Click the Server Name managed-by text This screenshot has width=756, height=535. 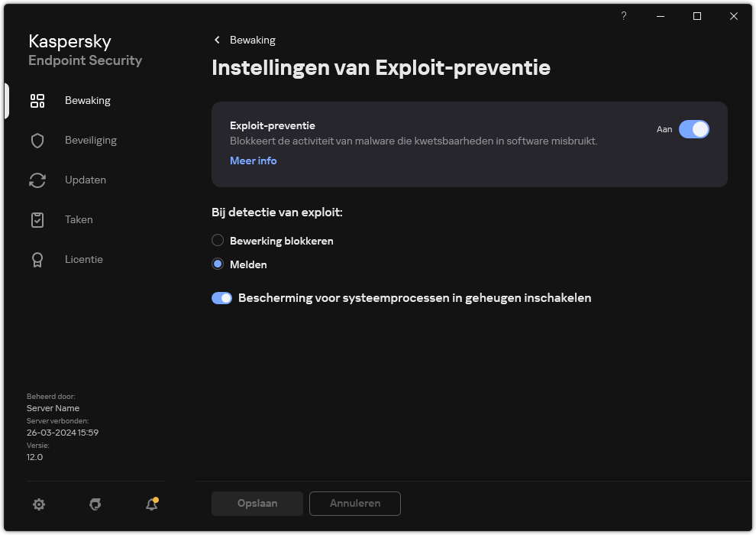pos(53,408)
